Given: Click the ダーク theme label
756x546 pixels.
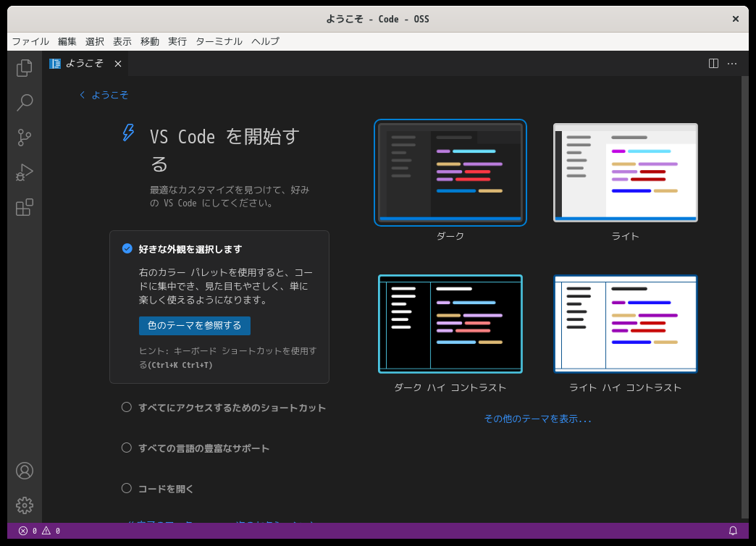Looking at the screenshot, I should point(450,236).
